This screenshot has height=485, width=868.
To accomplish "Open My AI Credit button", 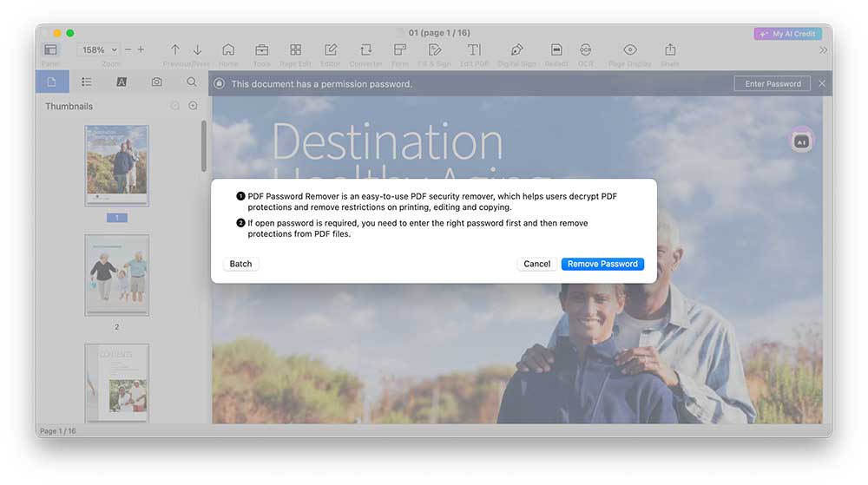I will tap(788, 34).
